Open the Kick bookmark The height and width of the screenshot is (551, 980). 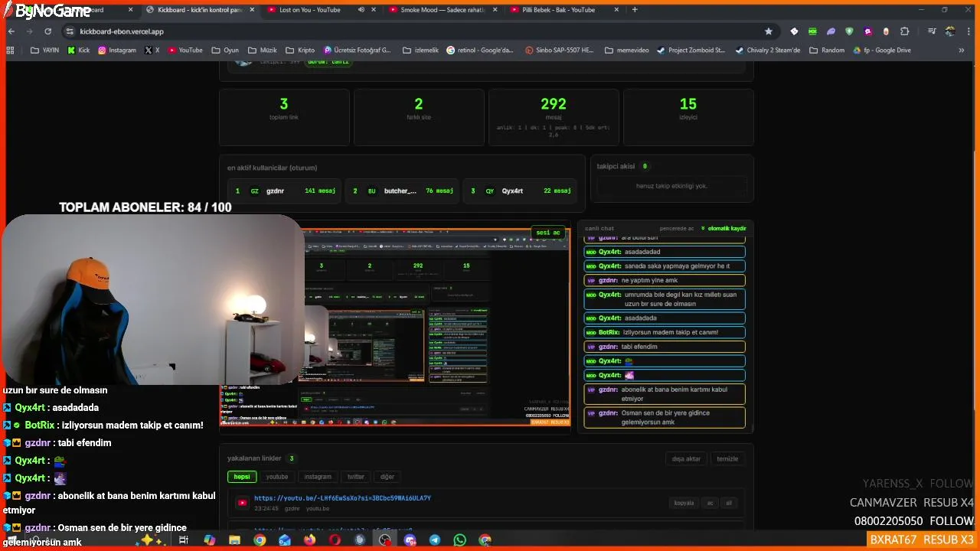click(78, 51)
